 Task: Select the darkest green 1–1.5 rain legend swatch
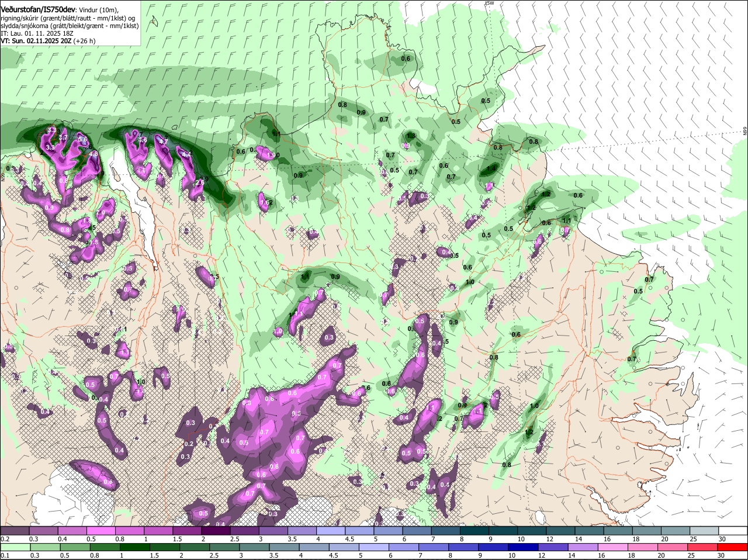point(134,547)
